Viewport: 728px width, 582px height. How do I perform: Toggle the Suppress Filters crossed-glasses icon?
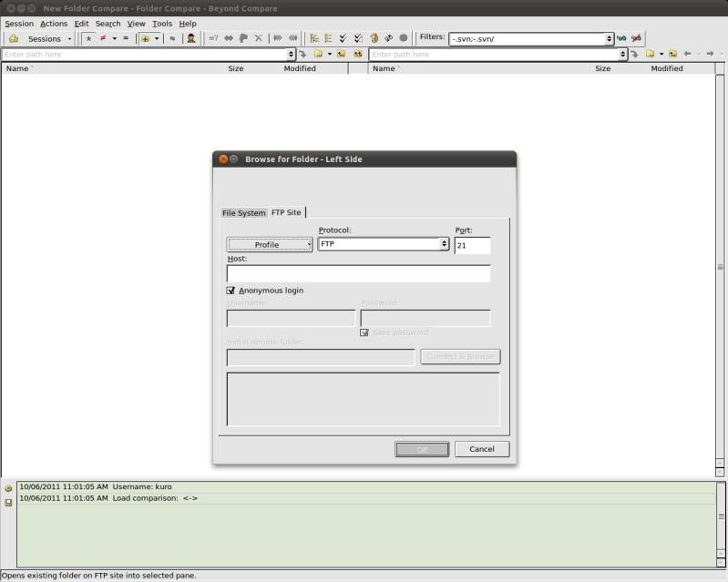click(x=636, y=38)
